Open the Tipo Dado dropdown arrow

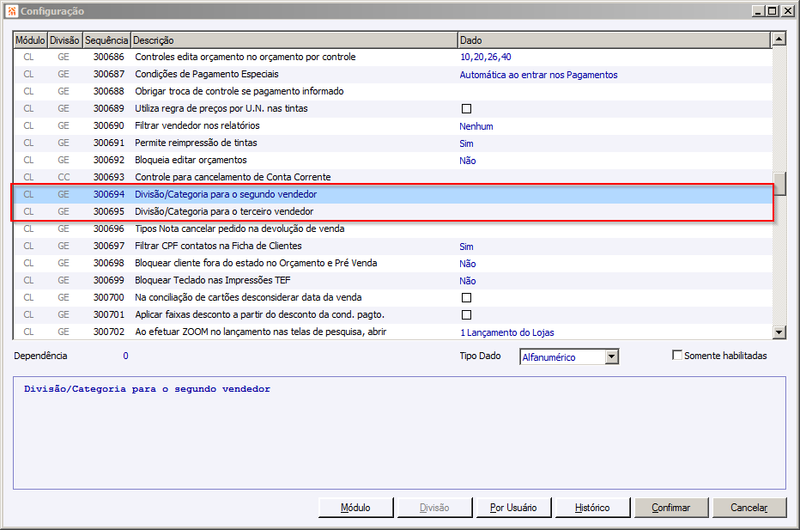[x=612, y=357]
